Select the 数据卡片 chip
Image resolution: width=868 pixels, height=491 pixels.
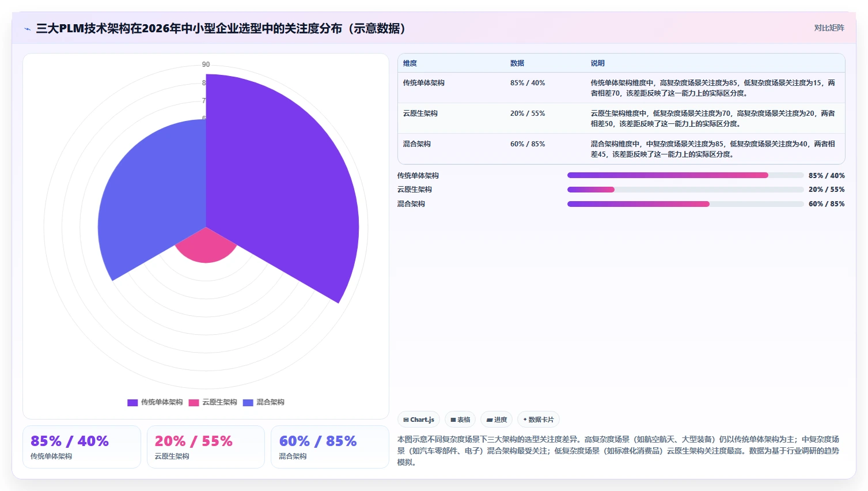(539, 420)
